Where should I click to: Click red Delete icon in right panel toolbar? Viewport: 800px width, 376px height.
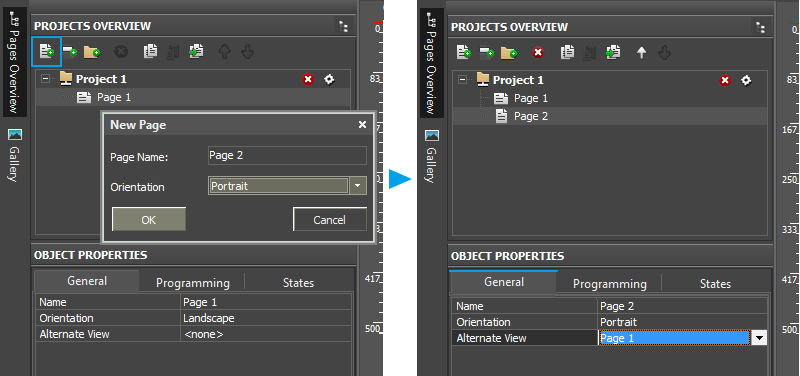[x=538, y=52]
